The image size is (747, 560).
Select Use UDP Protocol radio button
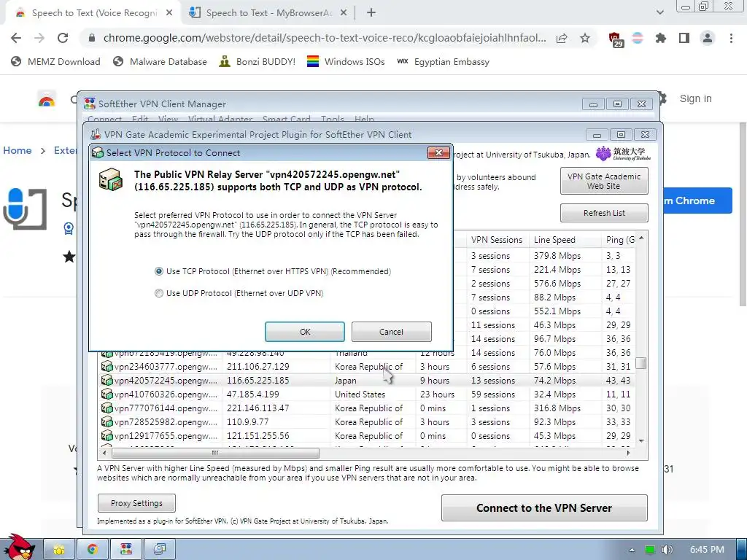coord(158,293)
